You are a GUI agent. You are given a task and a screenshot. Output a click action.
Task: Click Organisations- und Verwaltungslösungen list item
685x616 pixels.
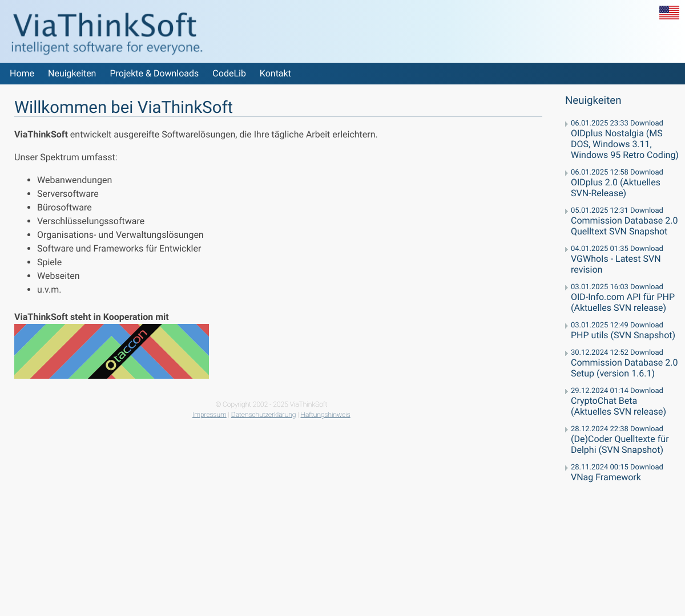tap(120, 235)
